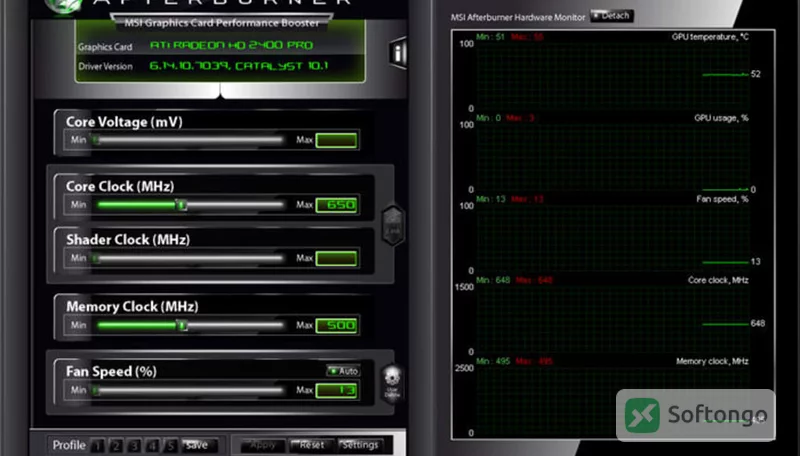Screen dimensions: 800x456
Task: Click the Core Clock (MHz) label
Action: pos(120,186)
